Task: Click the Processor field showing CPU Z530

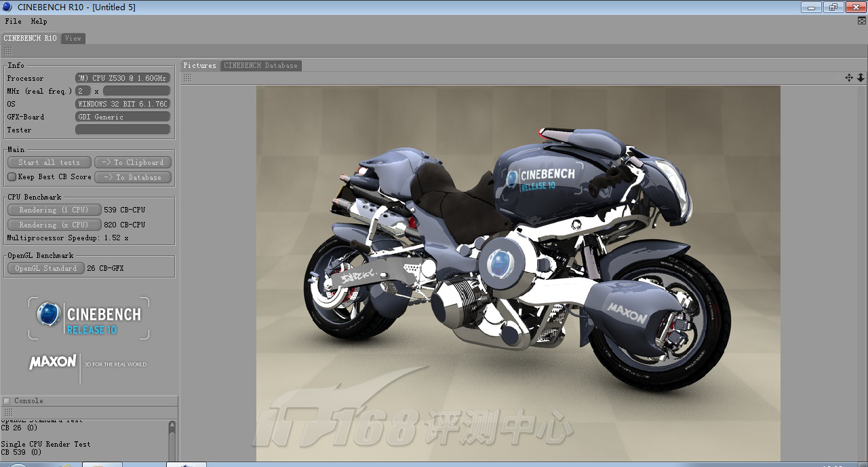Action: (x=123, y=78)
